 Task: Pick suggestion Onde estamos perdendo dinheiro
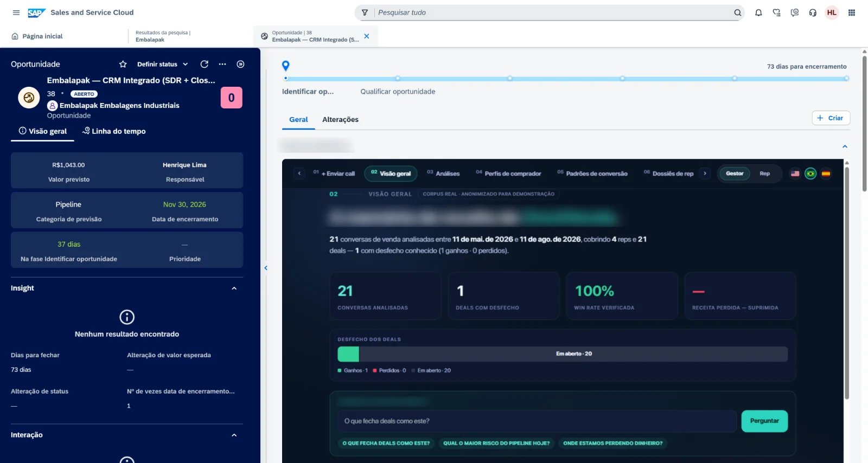pos(613,443)
